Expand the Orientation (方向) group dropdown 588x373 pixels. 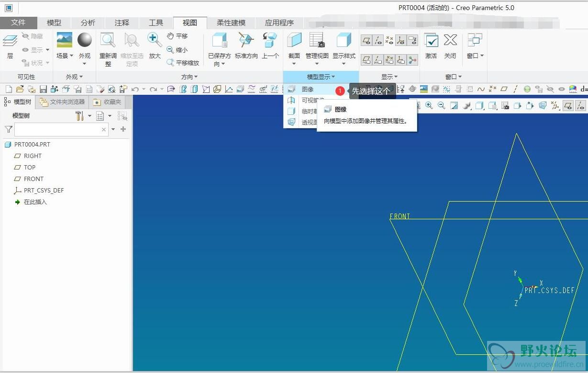(x=189, y=77)
